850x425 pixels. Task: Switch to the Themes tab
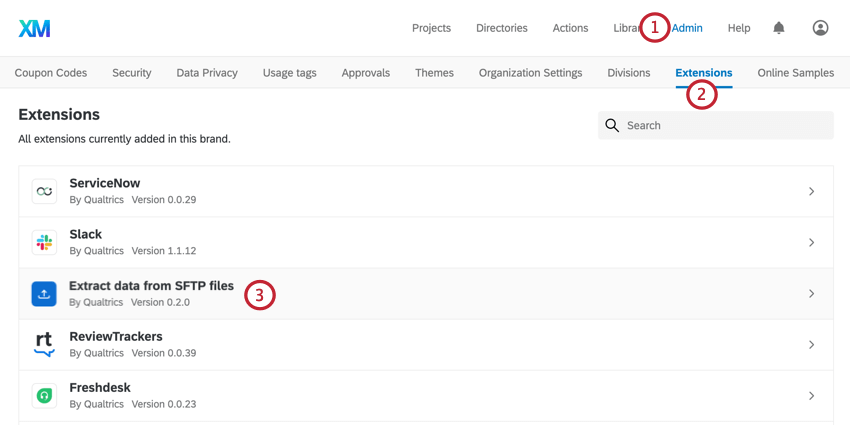pyautogui.click(x=434, y=73)
